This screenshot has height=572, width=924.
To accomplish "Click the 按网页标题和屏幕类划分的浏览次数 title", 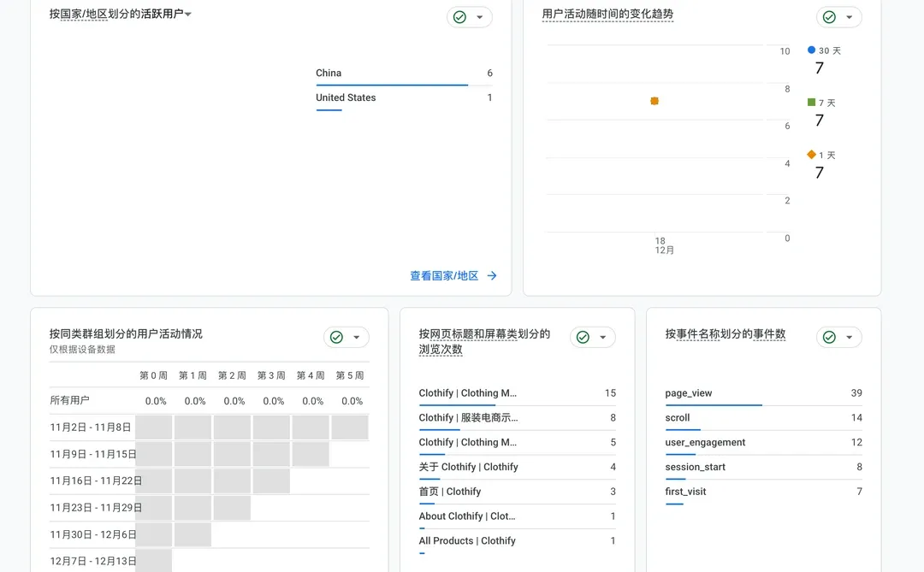I will point(484,342).
